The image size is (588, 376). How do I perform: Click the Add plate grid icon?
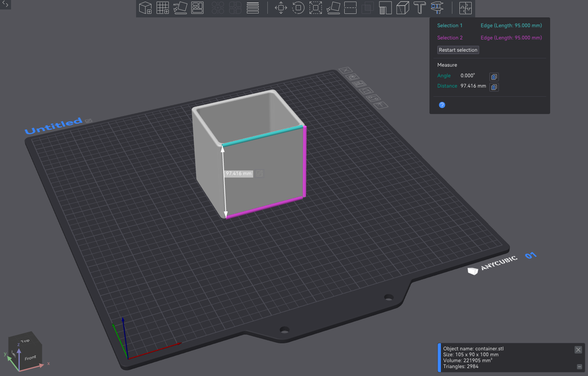pos(162,8)
